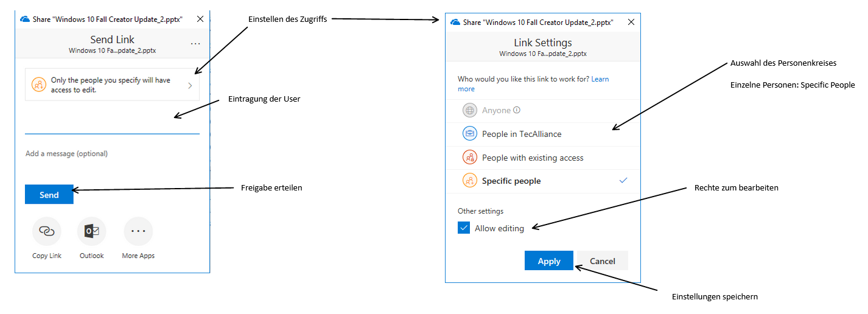Click the Apply button

548,261
